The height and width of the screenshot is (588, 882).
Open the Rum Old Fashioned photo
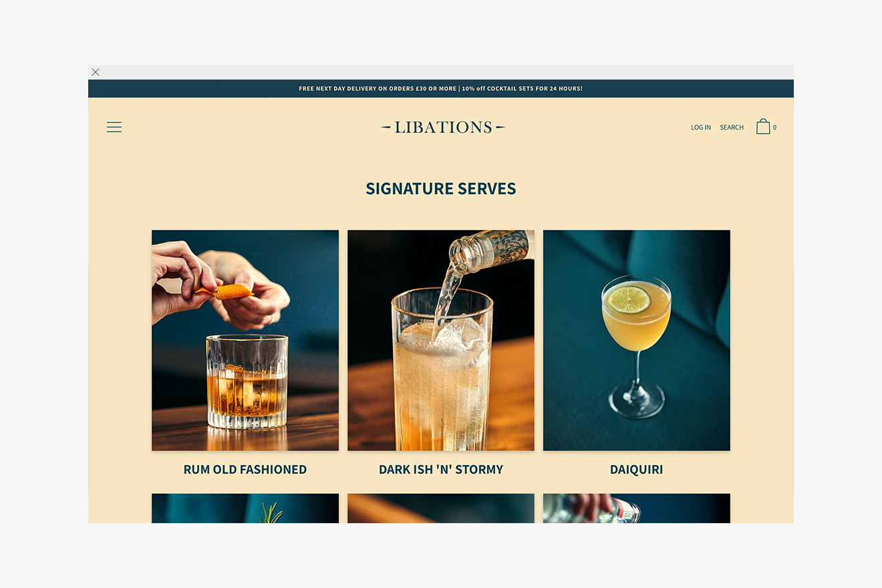click(x=245, y=340)
